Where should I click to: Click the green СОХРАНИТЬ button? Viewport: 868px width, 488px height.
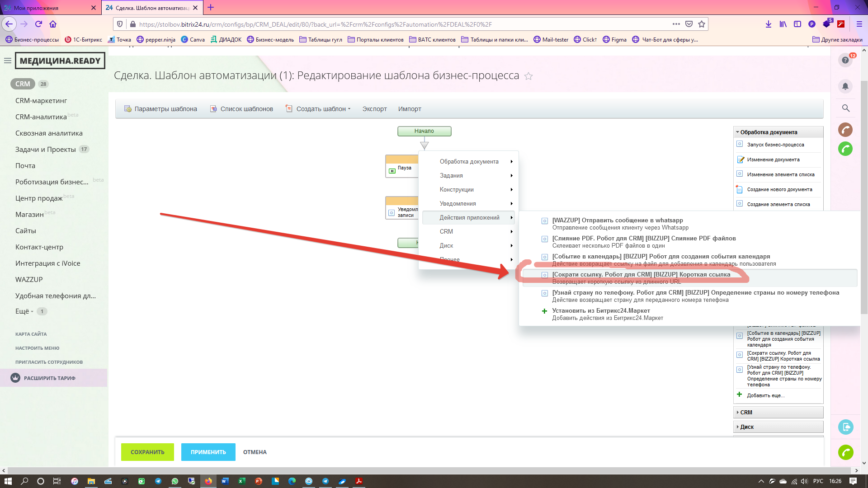[x=147, y=452]
